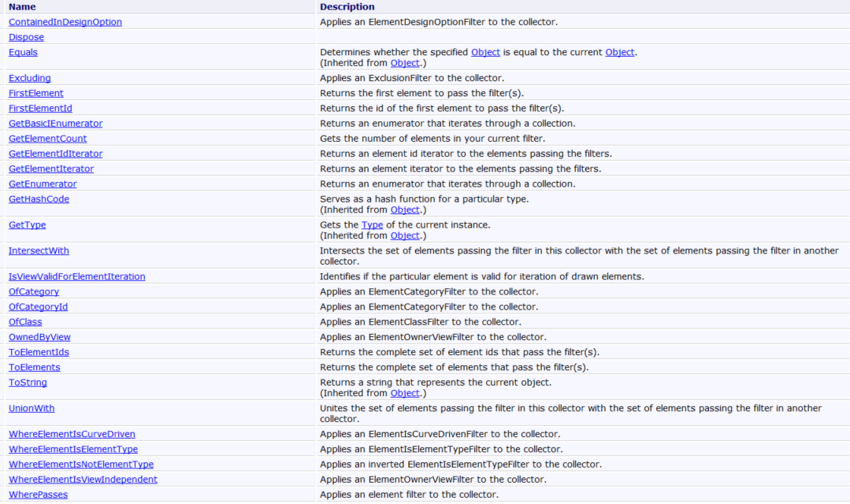Follow the WhereElementIsElementType link

[x=73, y=450]
